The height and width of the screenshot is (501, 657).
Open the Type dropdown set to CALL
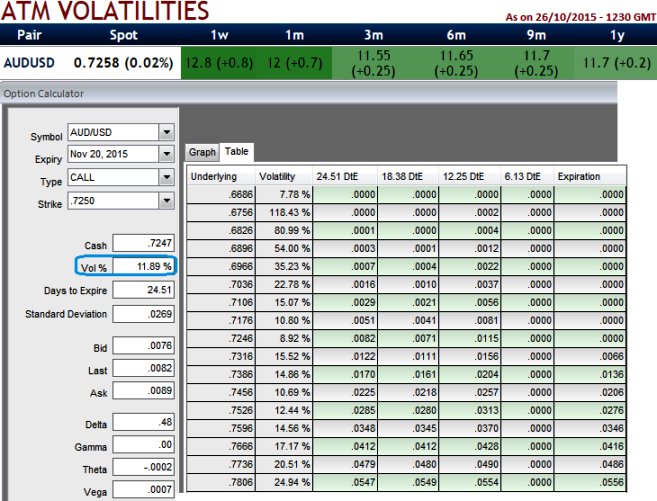tap(166, 177)
